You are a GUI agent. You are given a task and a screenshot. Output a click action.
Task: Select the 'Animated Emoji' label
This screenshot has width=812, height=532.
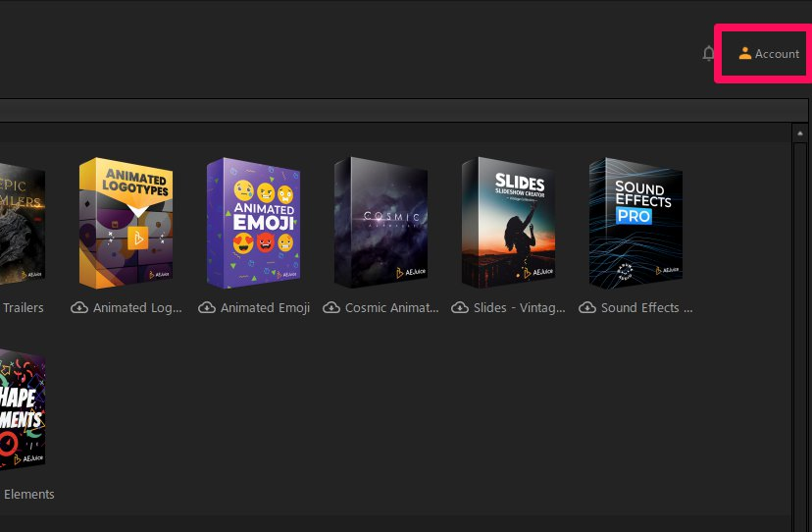coord(265,308)
